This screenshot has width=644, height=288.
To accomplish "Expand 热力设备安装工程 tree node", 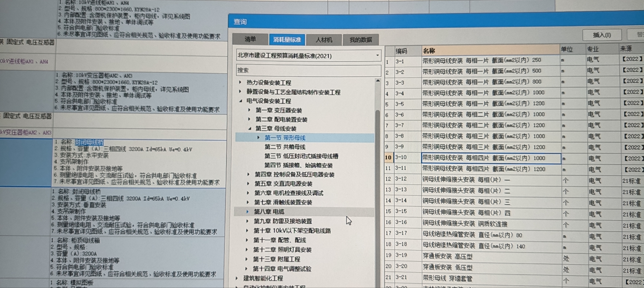I will click(x=240, y=82).
